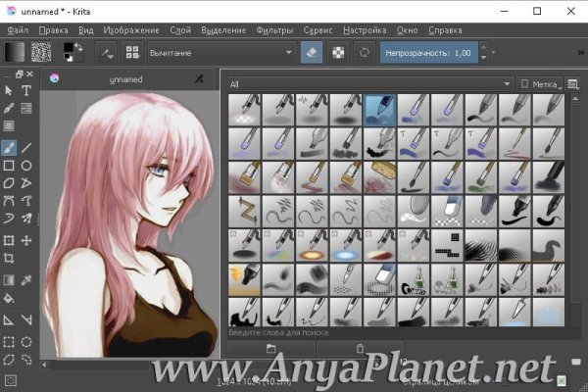Viewport: 588px width, 392px height.
Task: Select the Ellipse tool
Action: [x=26, y=166]
